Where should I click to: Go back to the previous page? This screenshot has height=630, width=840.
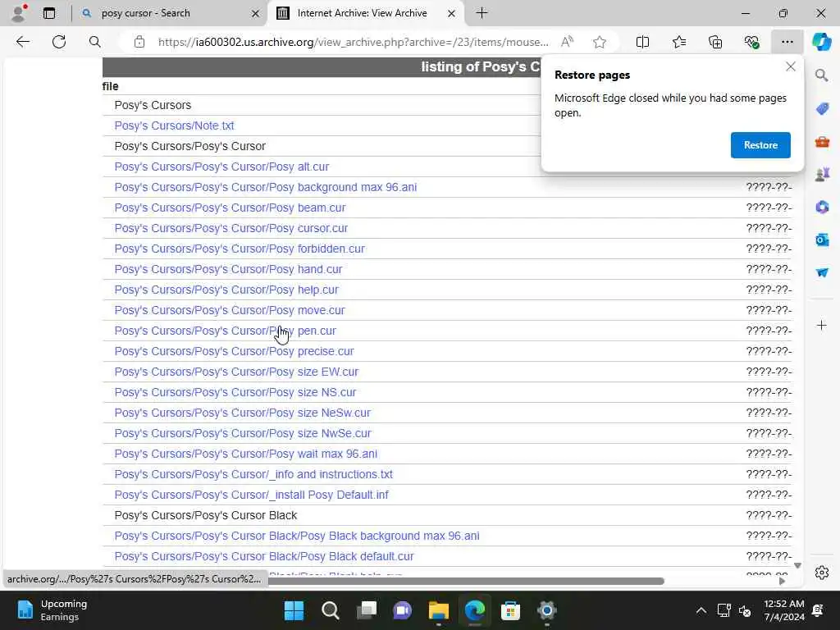[22, 42]
